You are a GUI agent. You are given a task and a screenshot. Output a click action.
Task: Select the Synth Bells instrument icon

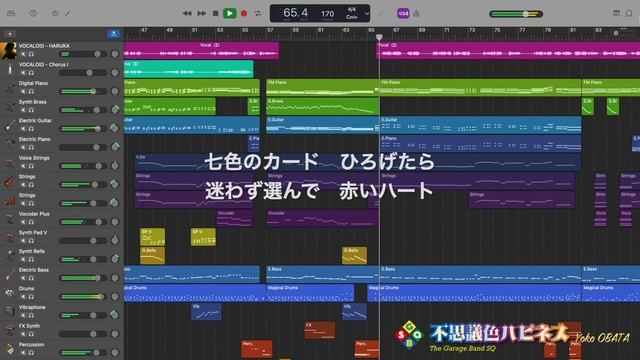coord(9,256)
